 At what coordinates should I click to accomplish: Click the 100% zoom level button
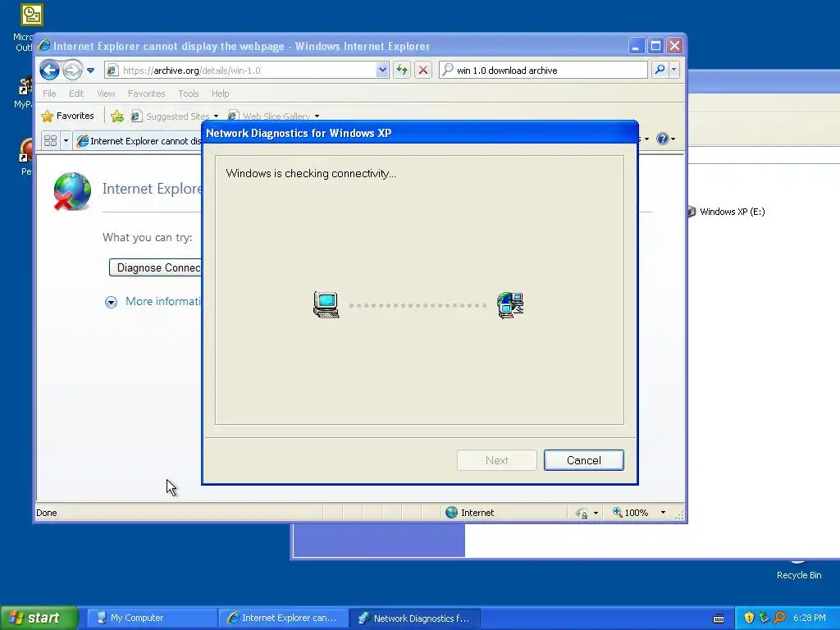[x=631, y=512]
